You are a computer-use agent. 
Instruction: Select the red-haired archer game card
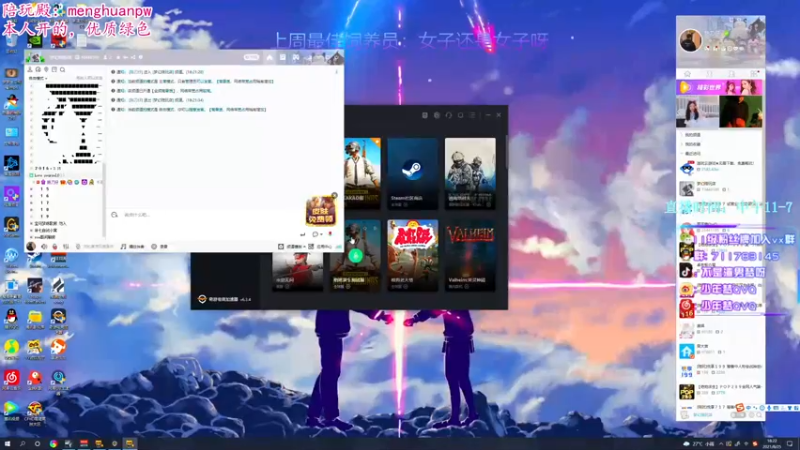coord(297,271)
